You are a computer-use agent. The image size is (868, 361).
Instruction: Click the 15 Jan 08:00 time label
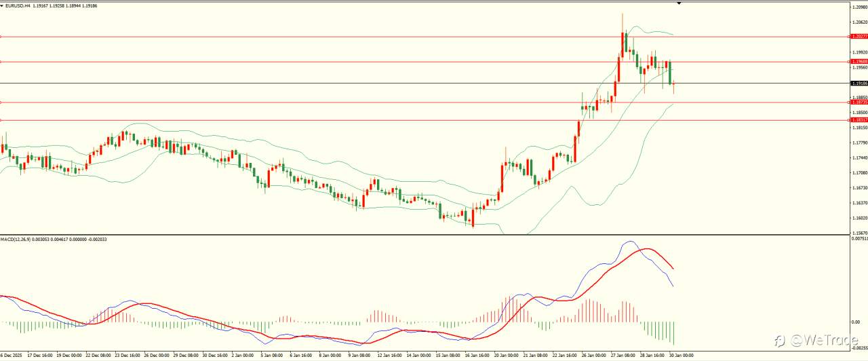coord(448,355)
